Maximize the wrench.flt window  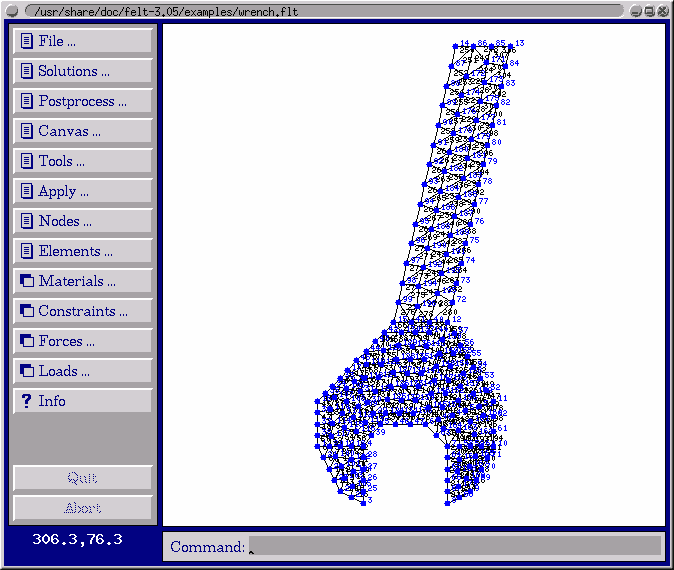(650, 10)
